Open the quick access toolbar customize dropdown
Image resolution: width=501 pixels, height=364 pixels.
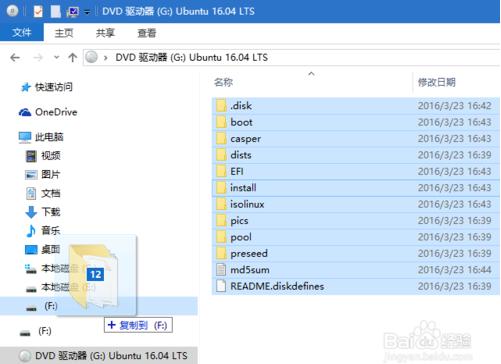point(87,12)
